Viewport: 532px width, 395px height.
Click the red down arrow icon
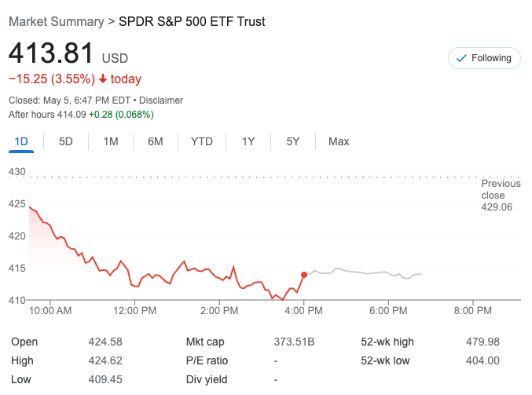(103, 79)
